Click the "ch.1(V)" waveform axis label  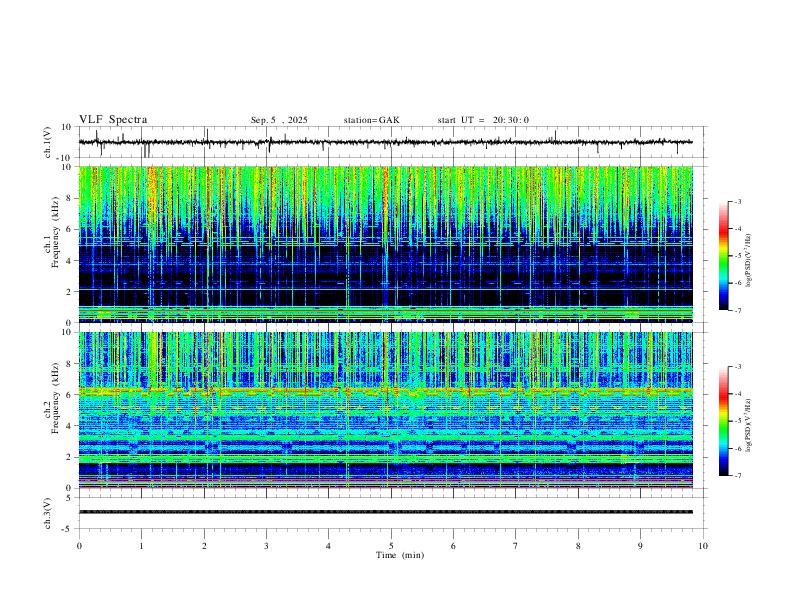pos(48,142)
